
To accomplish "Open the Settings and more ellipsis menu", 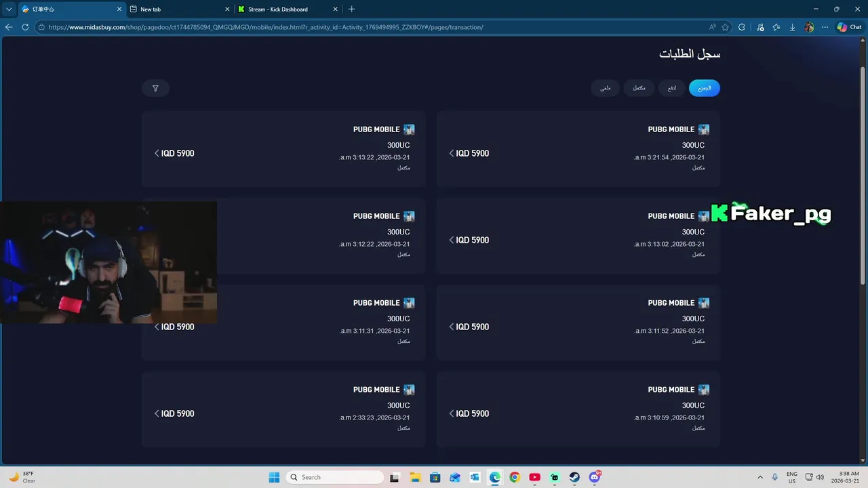I will tap(825, 27).
